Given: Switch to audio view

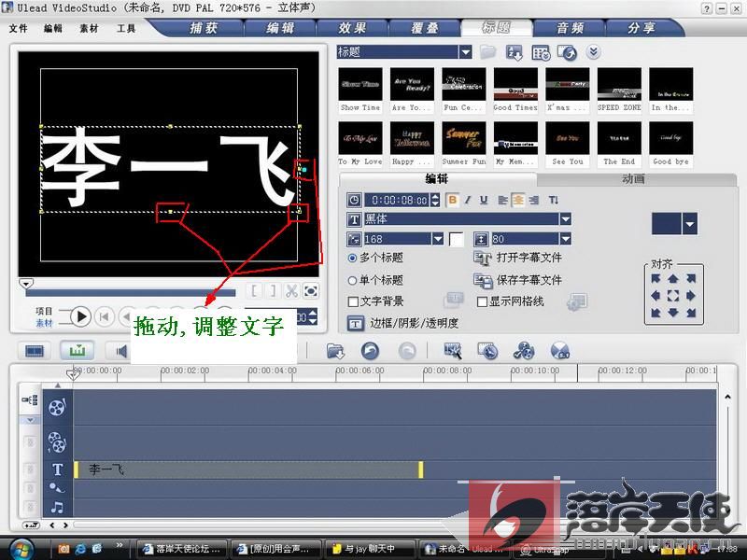Looking at the screenshot, I should (120, 352).
